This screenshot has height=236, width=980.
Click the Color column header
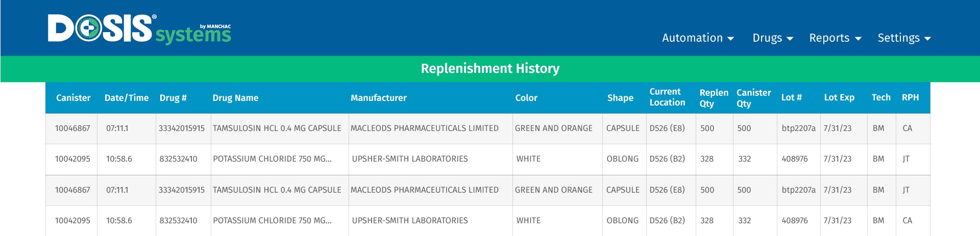tap(526, 98)
